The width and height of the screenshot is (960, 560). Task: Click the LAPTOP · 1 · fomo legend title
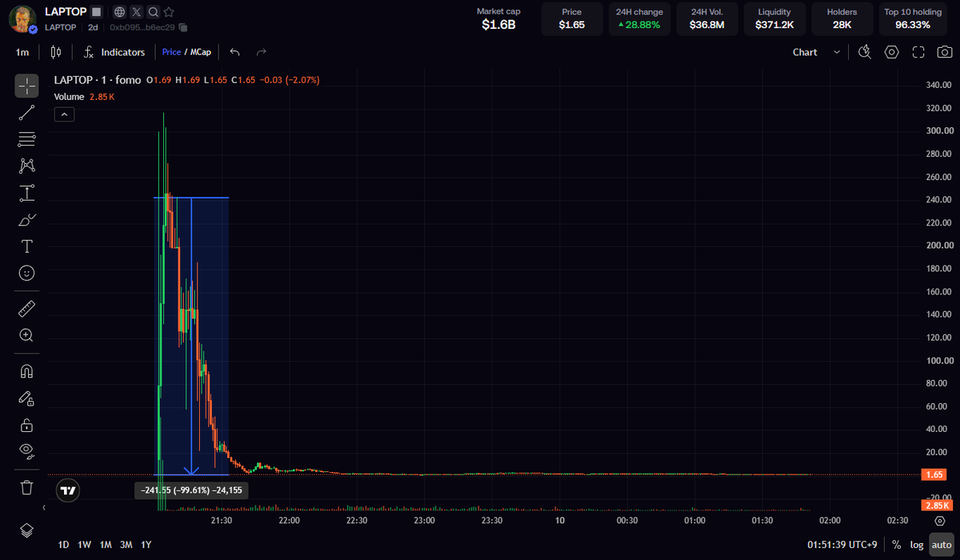tap(98, 80)
